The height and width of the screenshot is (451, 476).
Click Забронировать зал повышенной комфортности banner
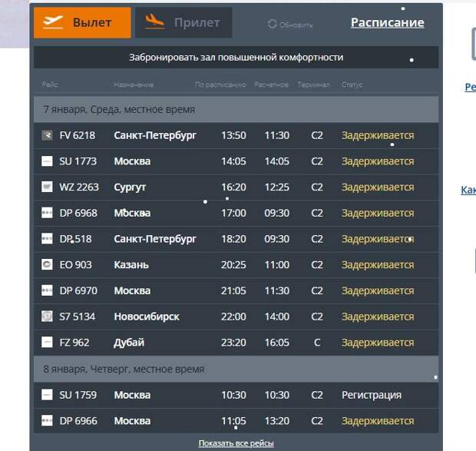pyautogui.click(x=236, y=58)
